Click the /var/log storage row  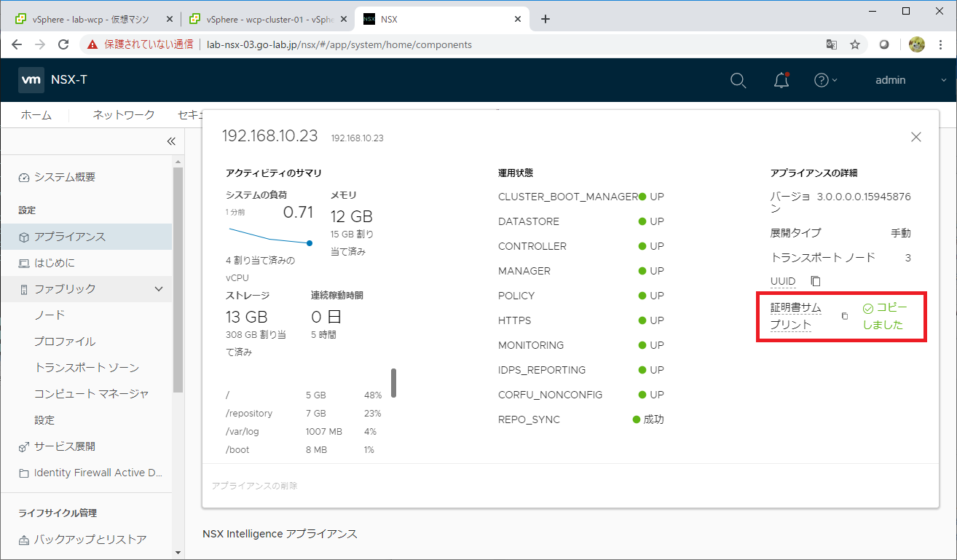click(304, 431)
